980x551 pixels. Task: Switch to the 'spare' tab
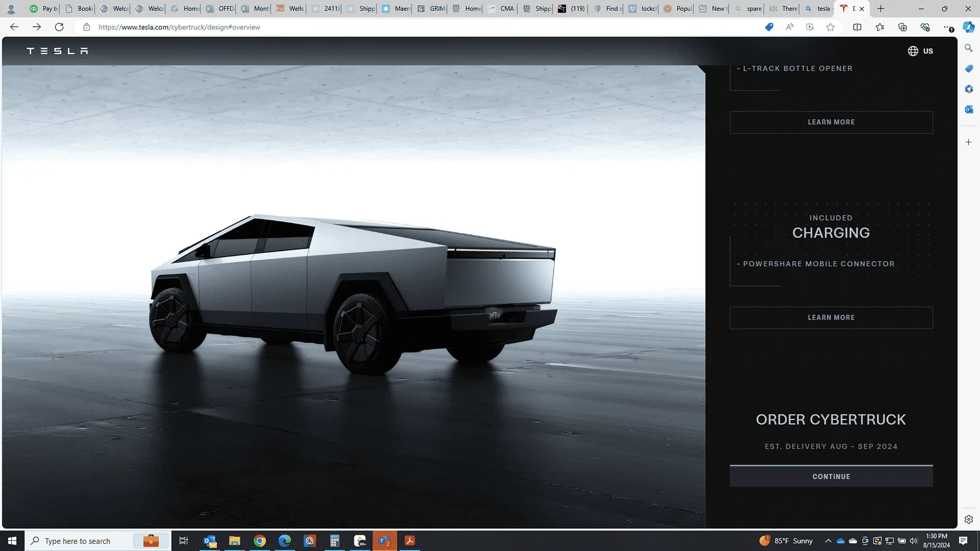coord(747,9)
